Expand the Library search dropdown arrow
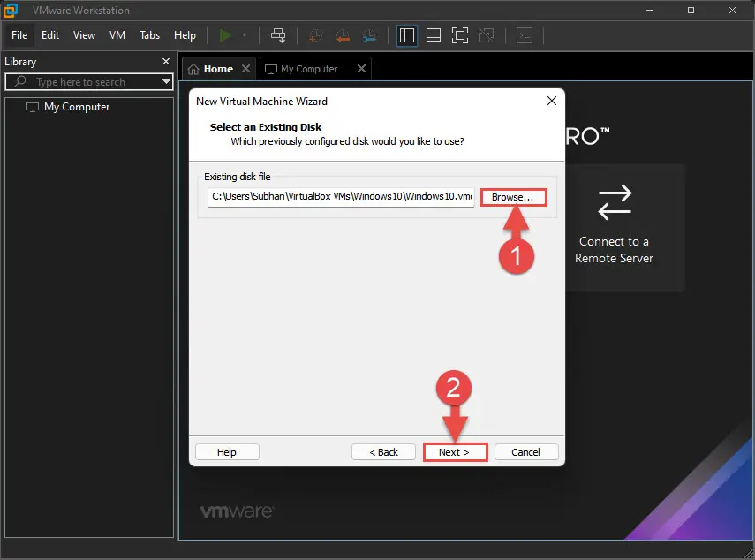The width and height of the screenshot is (755, 560). tap(166, 82)
